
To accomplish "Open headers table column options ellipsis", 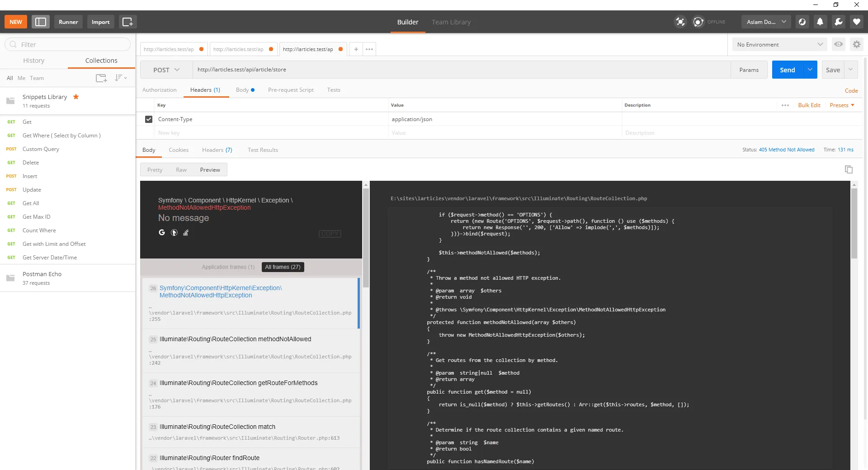I will 785,105.
